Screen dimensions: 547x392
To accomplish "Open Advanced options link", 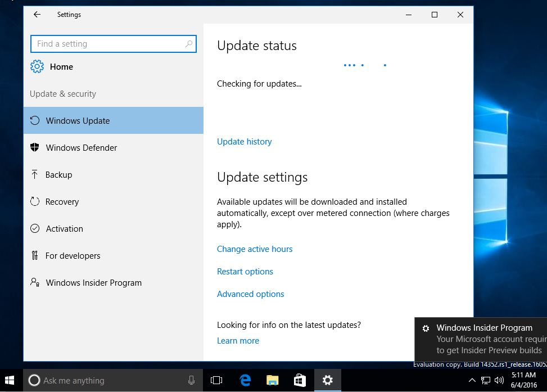I will point(251,294).
